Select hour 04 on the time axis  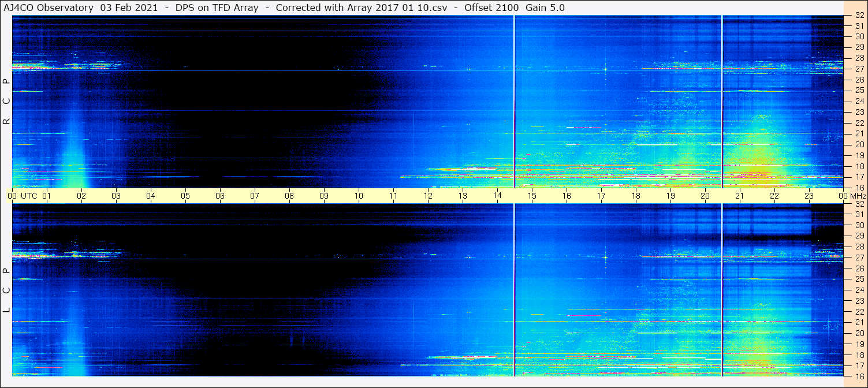coord(151,196)
